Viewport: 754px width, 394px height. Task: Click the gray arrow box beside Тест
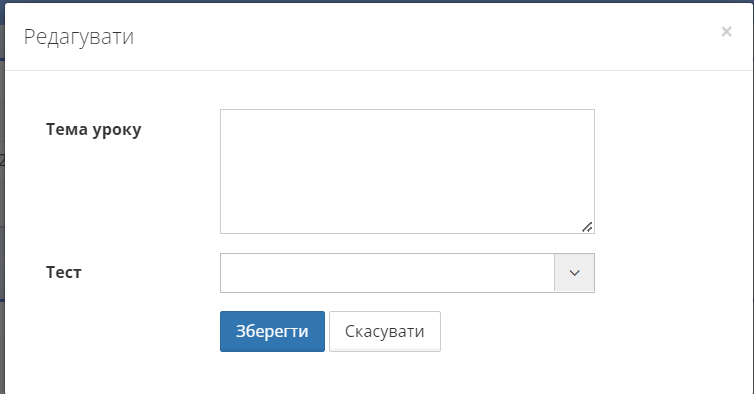574,273
